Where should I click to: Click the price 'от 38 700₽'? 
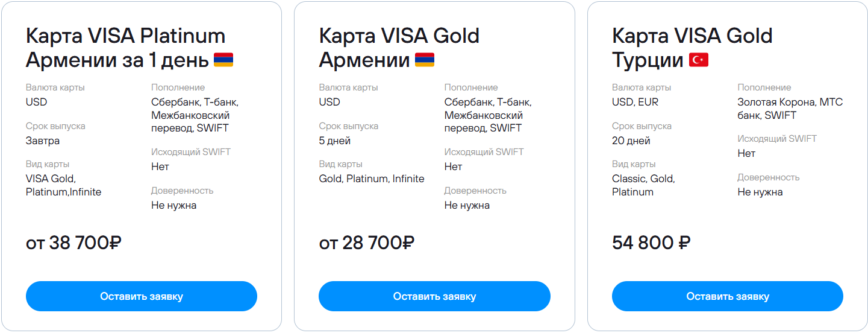(73, 243)
